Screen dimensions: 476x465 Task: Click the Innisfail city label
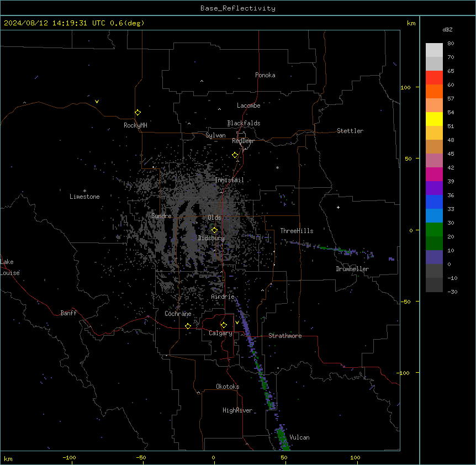coord(229,180)
